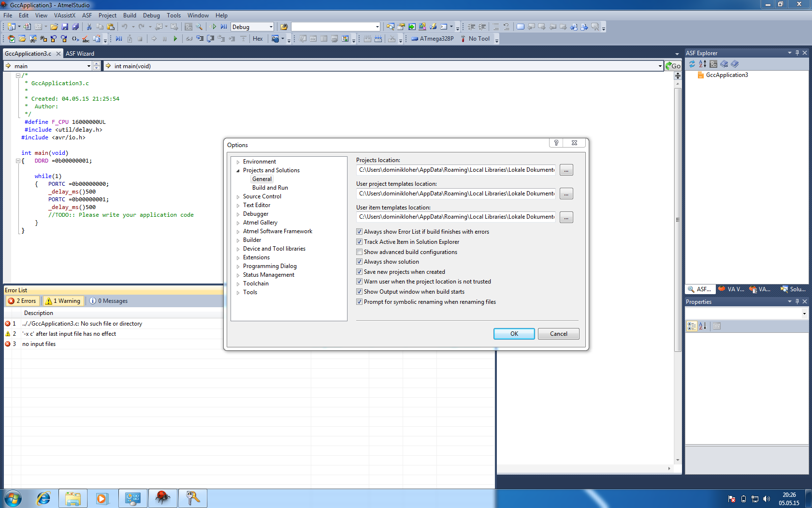The width and height of the screenshot is (812, 508).
Task: Click the Projects location path field
Action: [x=456, y=170]
